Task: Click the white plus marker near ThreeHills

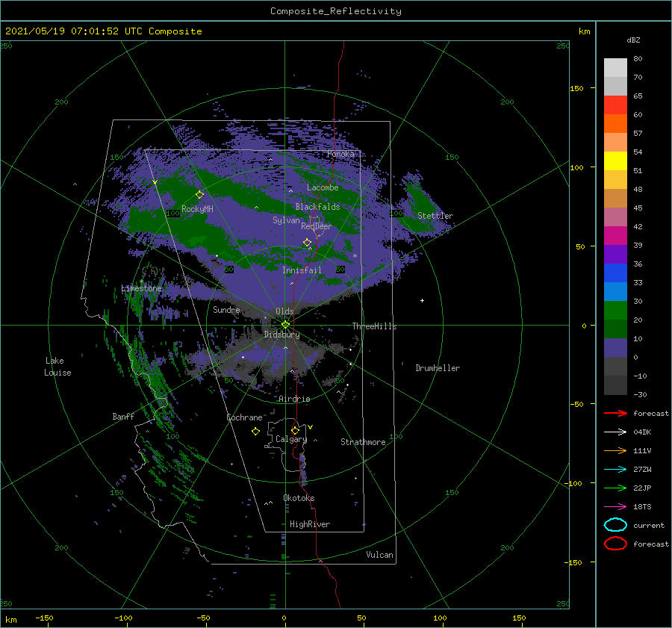Action: [422, 300]
